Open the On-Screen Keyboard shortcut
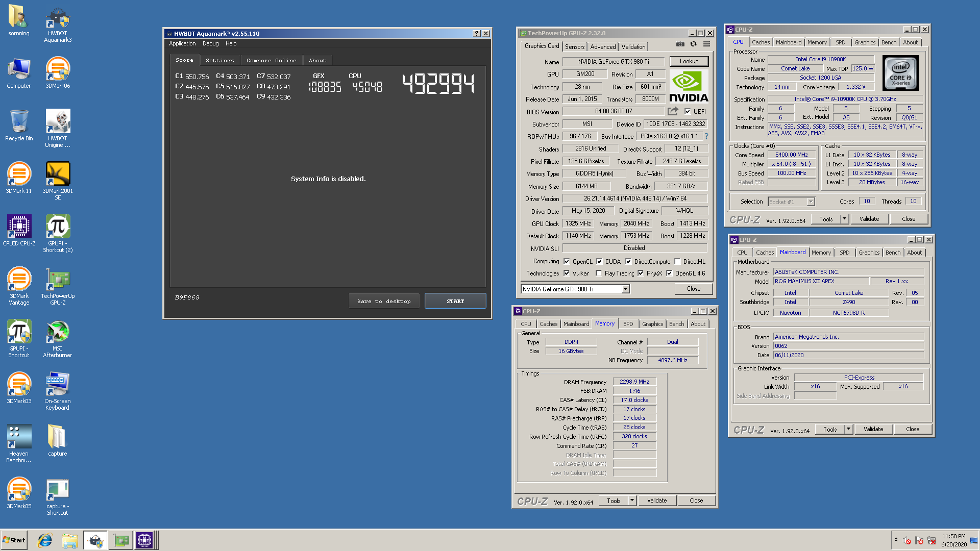This screenshot has height=551, width=980. click(x=58, y=391)
